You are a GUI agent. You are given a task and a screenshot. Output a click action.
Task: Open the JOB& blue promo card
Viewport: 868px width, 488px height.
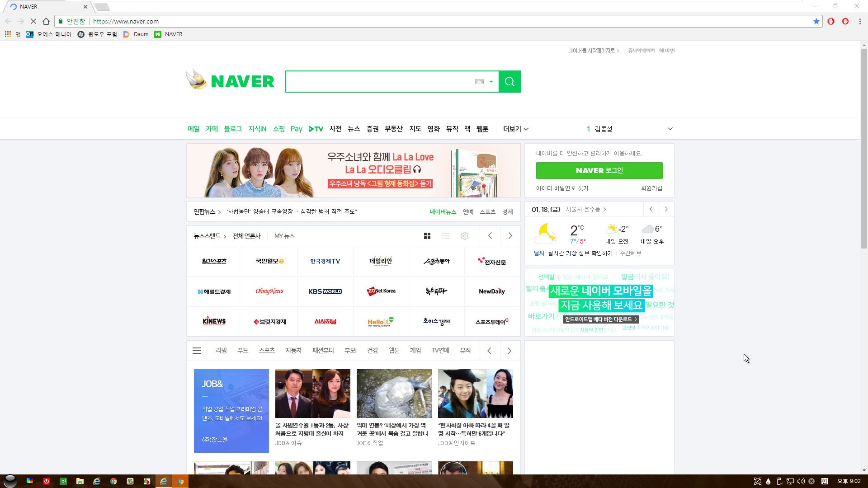click(x=231, y=411)
